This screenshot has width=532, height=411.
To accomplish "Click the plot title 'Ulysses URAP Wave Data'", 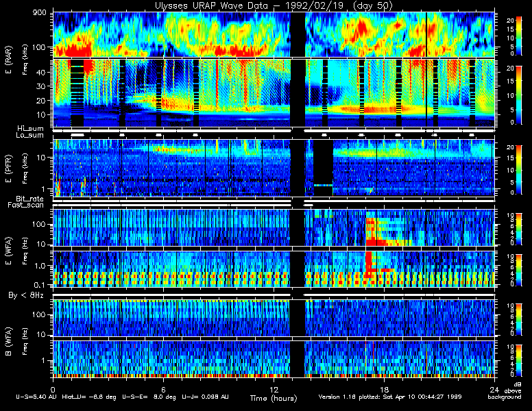I will coord(214,5).
